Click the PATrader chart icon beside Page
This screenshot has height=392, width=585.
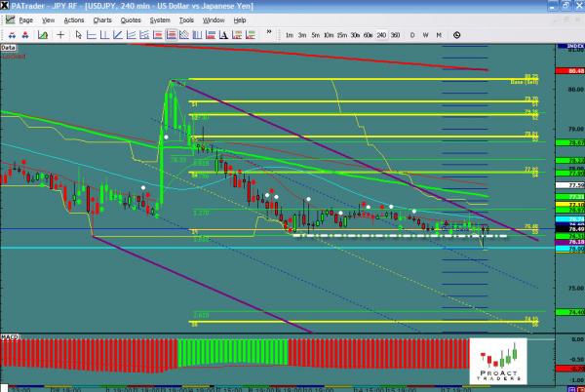[x=9, y=20]
